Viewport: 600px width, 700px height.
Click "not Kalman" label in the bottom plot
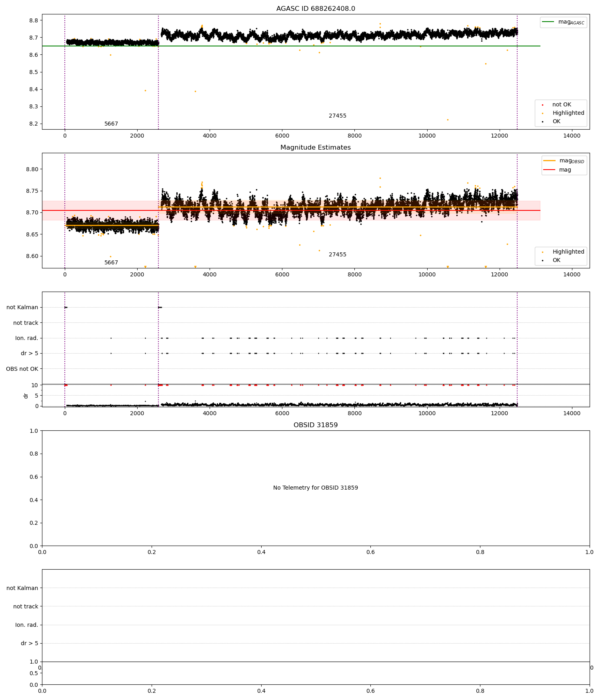click(x=22, y=588)
